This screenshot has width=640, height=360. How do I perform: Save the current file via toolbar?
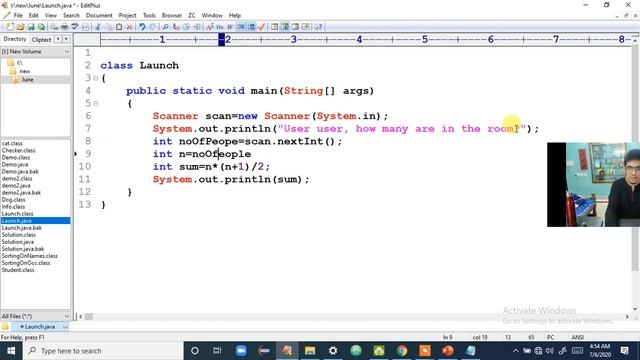(x=31, y=27)
